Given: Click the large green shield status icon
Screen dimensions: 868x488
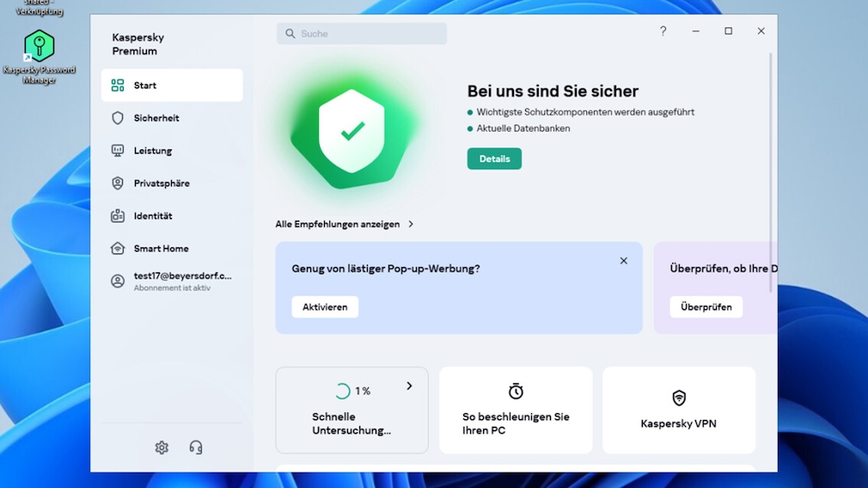Looking at the screenshot, I should coord(351,131).
